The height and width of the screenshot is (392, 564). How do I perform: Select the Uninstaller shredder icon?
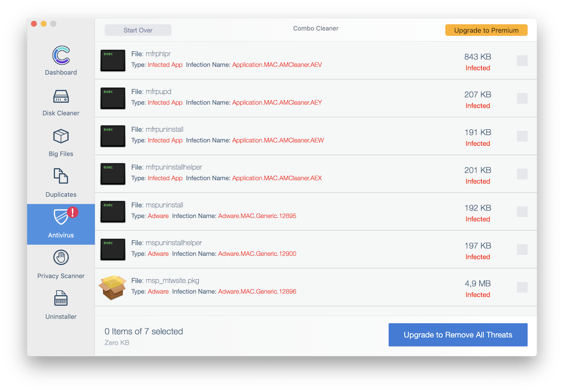click(61, 298)
